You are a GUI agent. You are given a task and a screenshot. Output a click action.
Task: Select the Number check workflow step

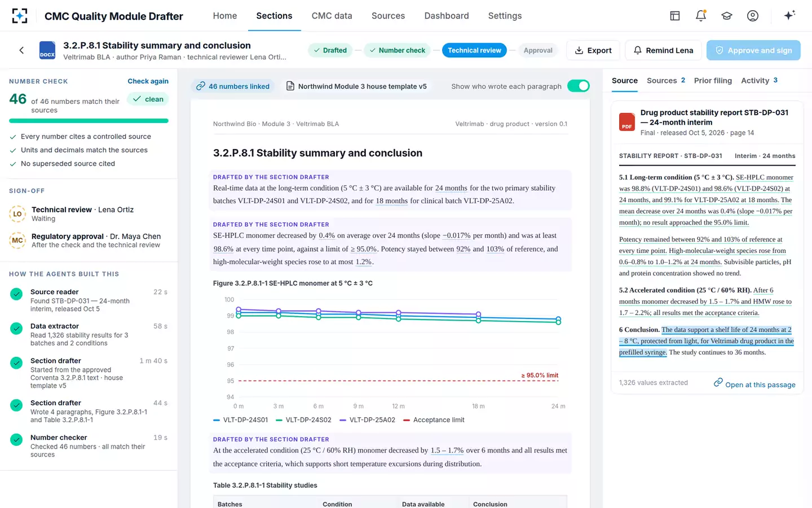397,50
